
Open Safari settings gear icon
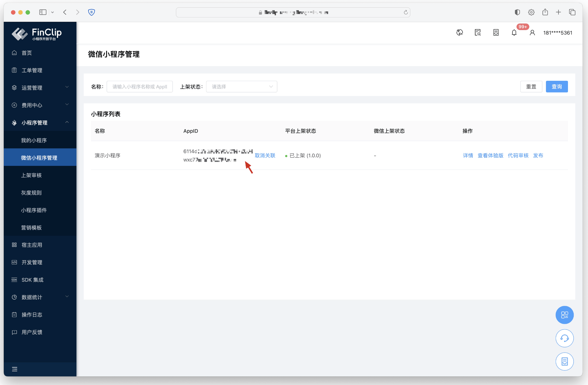click(x=531, y=12)
